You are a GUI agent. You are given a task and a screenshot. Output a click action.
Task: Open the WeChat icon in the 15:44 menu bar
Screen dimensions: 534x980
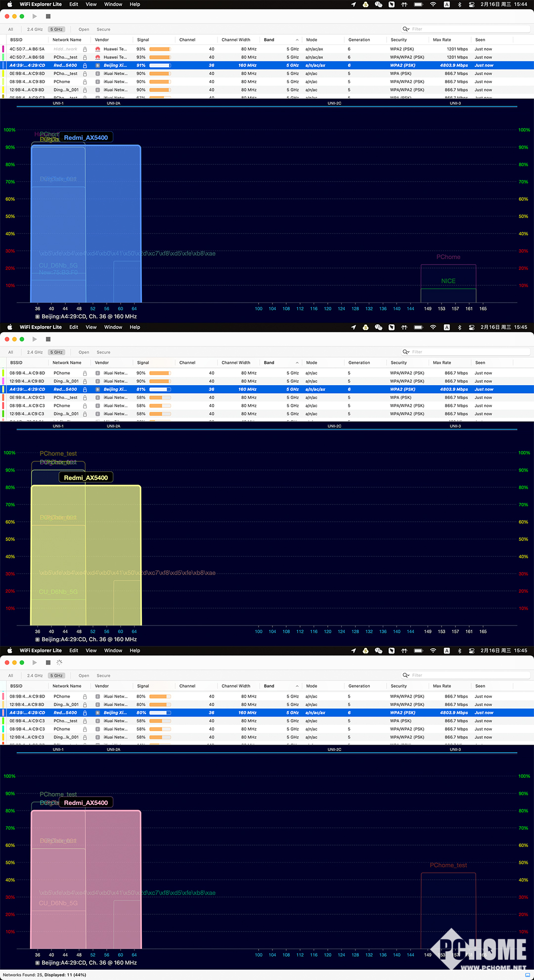click(x=379, y=4)
